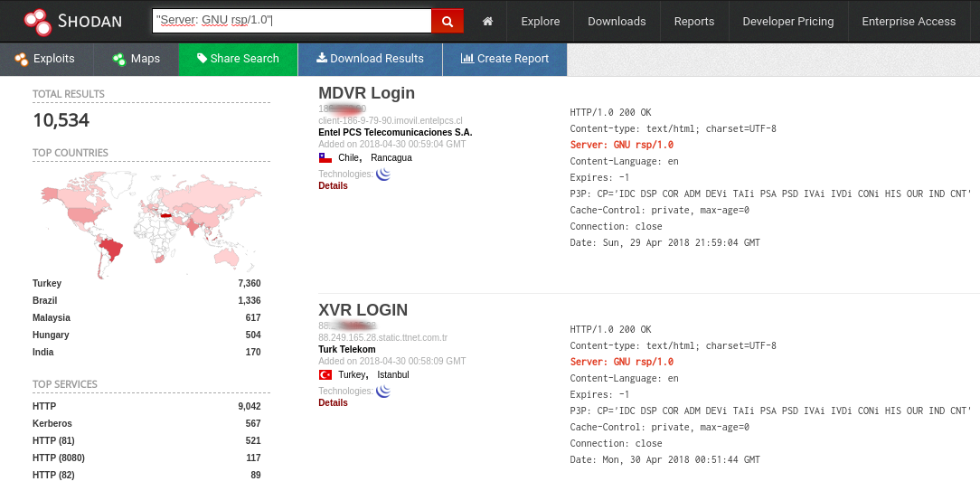Click the Shodan logo icon
The height and width of the screenshot is (491, 980).
point(38,22)
